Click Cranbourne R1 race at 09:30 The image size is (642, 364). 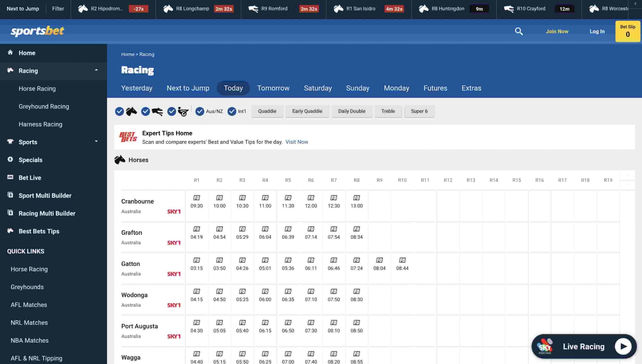(x=197, y=202)
